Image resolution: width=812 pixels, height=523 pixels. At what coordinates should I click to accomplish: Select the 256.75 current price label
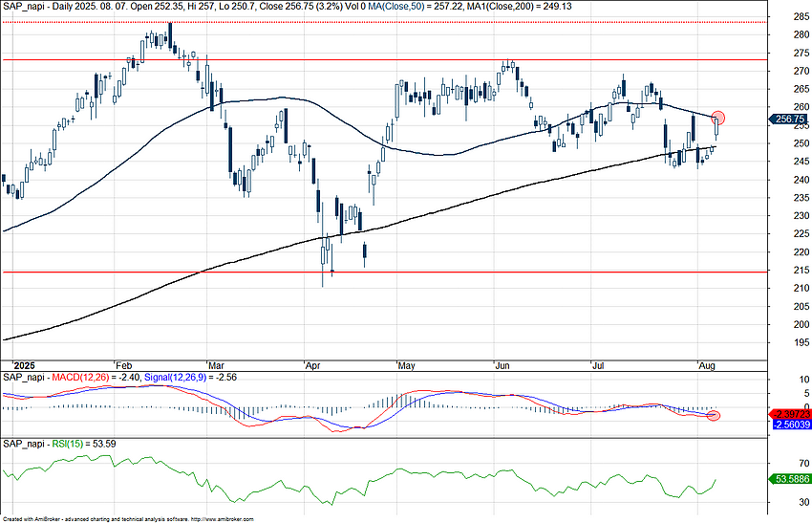tap(789, 120)
